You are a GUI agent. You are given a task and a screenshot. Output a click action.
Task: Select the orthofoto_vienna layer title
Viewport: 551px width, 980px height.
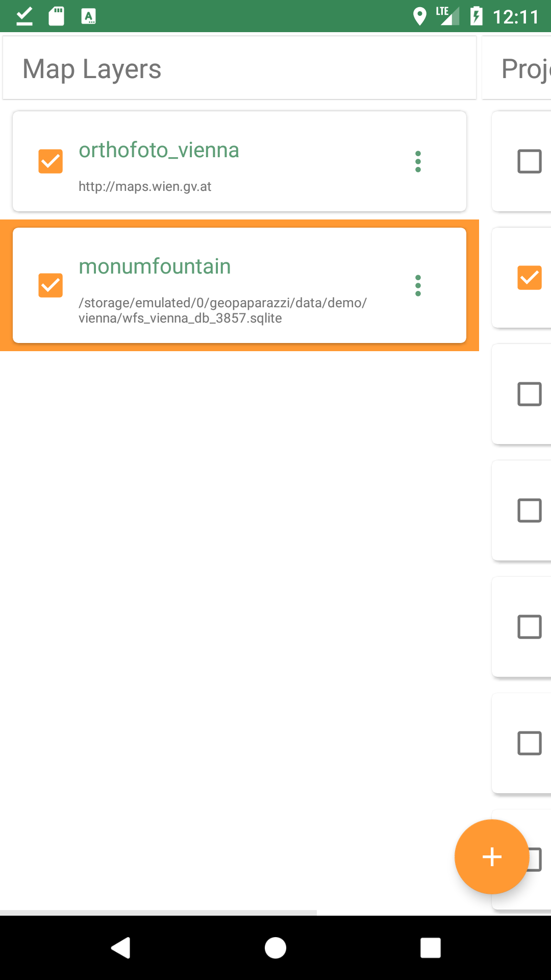[x=159, y=150]
